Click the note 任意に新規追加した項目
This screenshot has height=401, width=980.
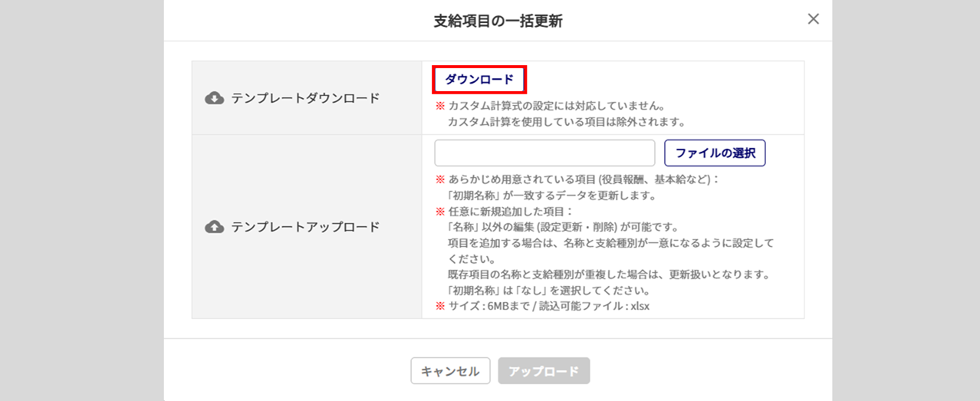pos(511,211)
